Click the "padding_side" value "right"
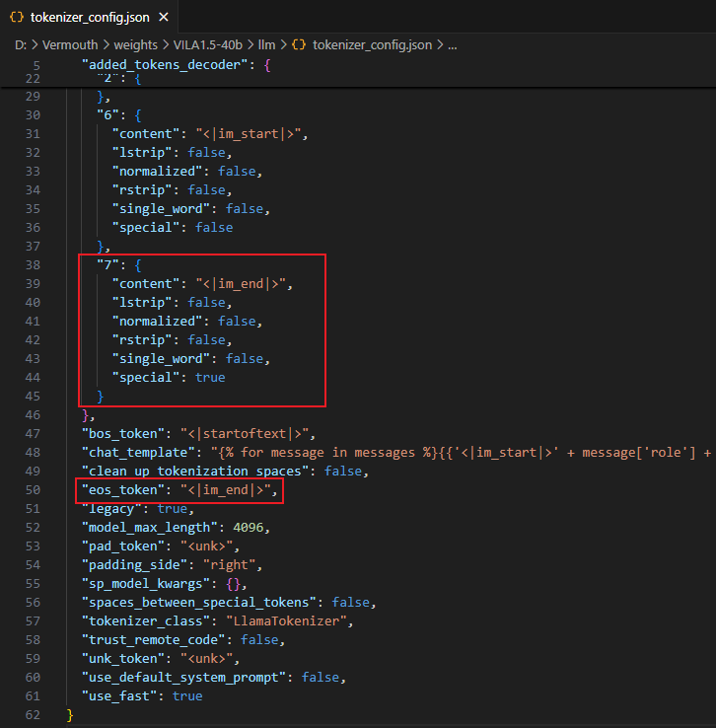The image size is (716, 728). [230, 565]
